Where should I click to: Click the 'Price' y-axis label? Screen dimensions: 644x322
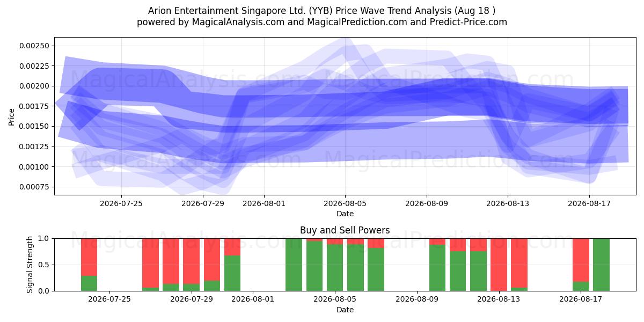coord(11,116)
